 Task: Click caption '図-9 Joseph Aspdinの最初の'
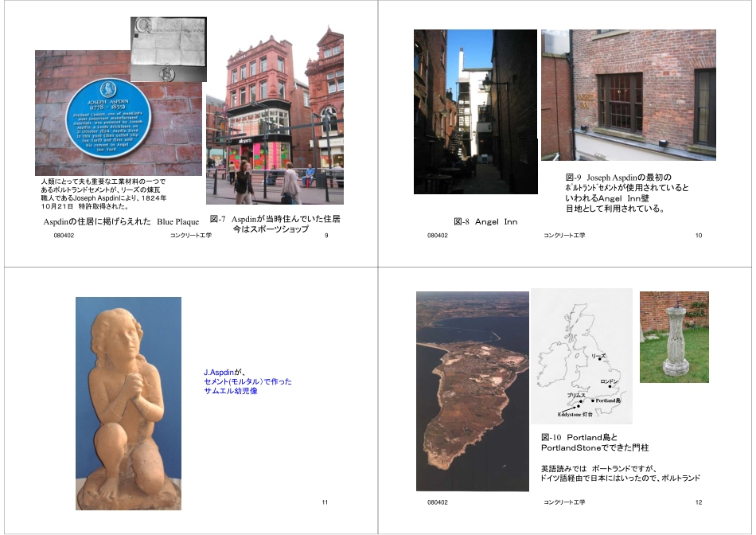(618, 178)
